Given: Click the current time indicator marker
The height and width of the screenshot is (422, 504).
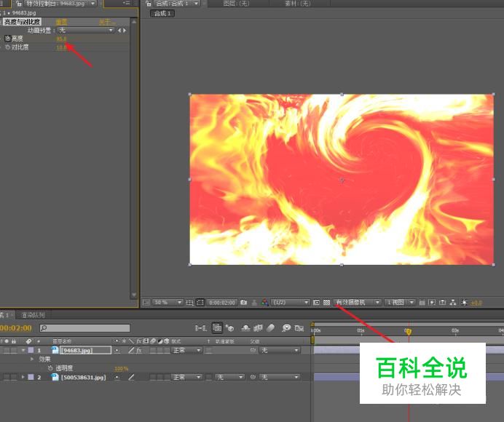Looking at the screenshot, I should 409,332.
